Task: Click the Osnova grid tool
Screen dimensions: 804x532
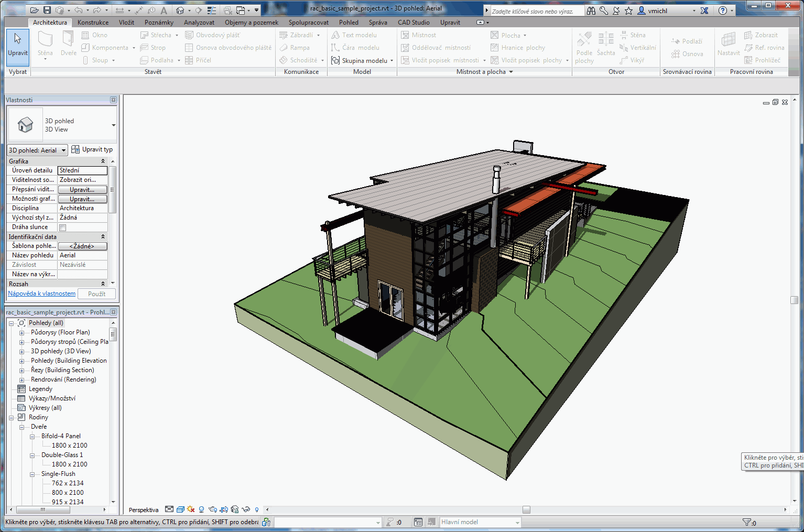Action: point(687,54)
